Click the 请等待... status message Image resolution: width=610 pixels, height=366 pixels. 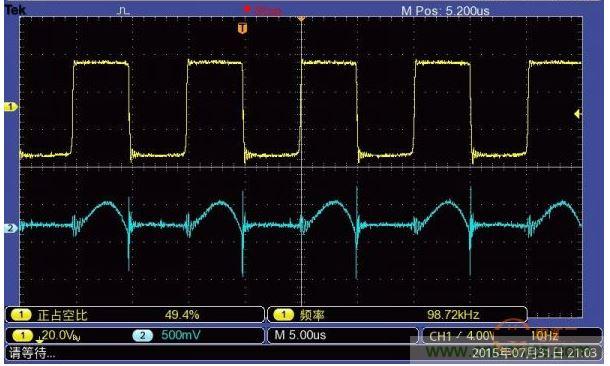click(x=33, y=353)
